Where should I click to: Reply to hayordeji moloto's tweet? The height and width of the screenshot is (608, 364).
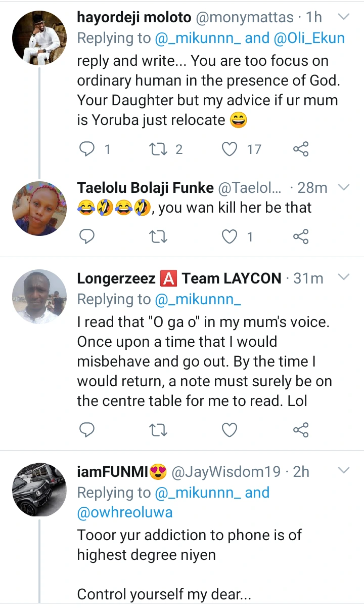[x=88, y=149]
